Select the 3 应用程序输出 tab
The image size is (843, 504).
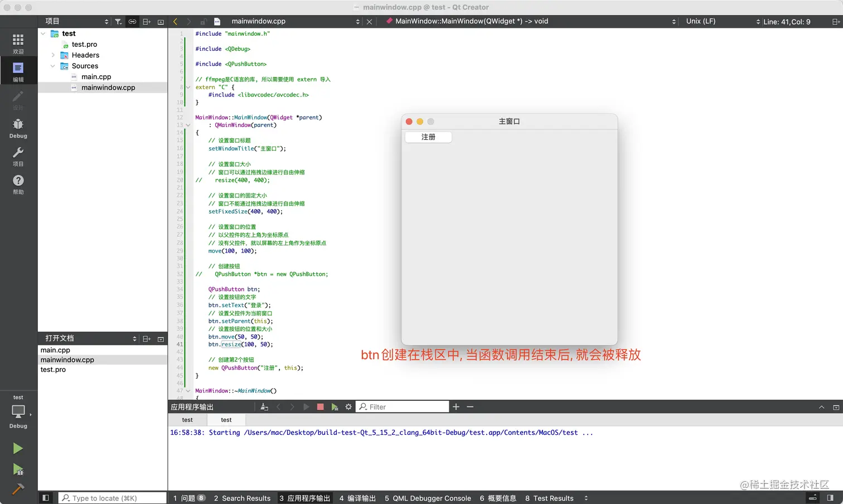coord(304,498)
